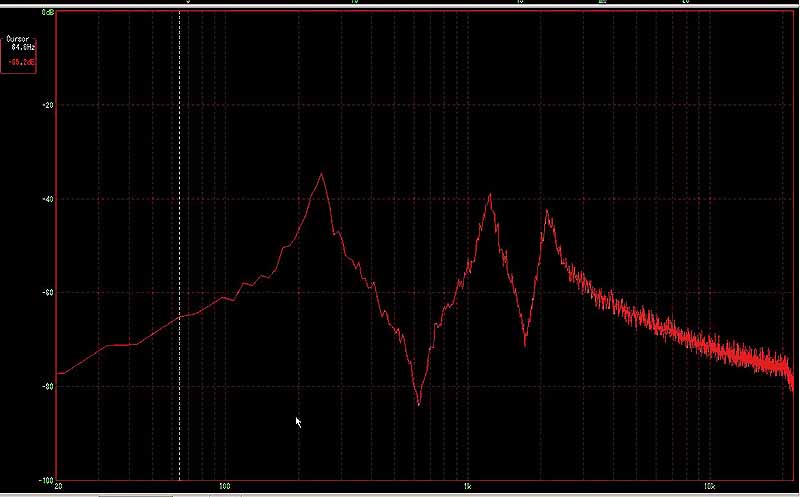Select the cursor frequency value 84.6Hz
The width and height of the screenshot is (800, 497).
coord(25,47)
